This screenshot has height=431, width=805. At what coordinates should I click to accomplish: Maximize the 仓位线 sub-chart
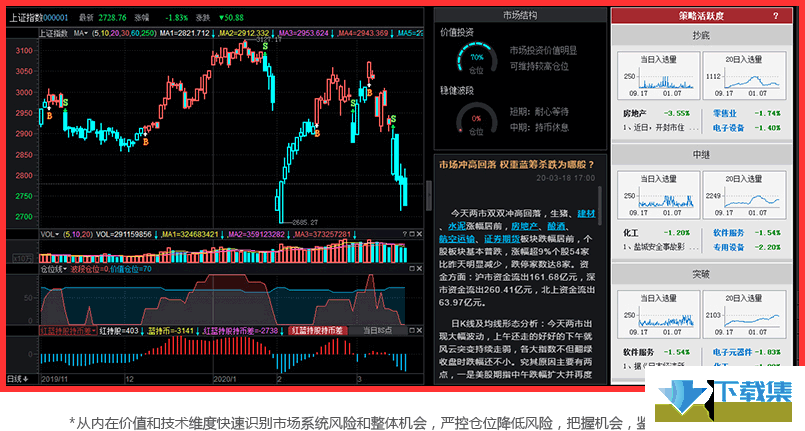tap(412, 269)
